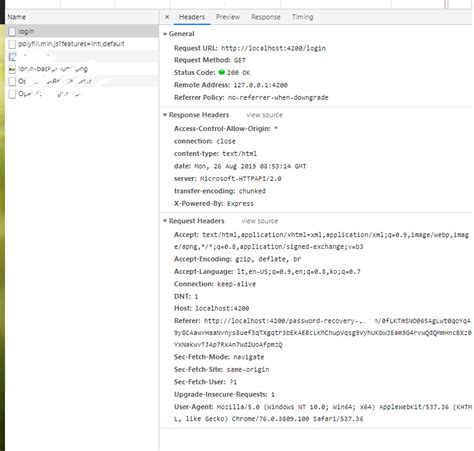Open the Preview tab

click(228, 17)
